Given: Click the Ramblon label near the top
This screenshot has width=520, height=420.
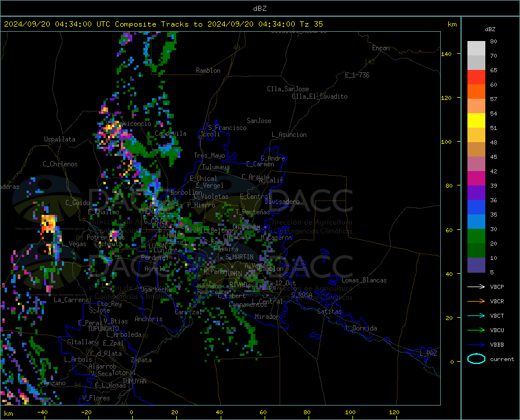Looking at the screenshot, I should click(x=208, y=70).
